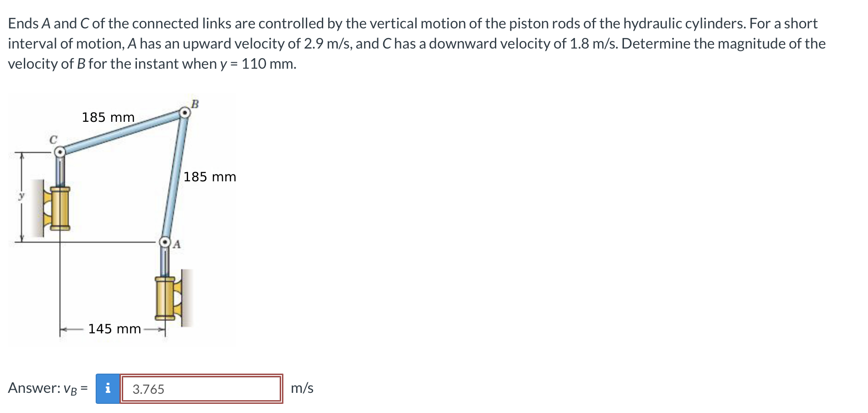Select the pin joint icon at point C
The height and width of the screenshot is (413, 868).
coord(60,151)
